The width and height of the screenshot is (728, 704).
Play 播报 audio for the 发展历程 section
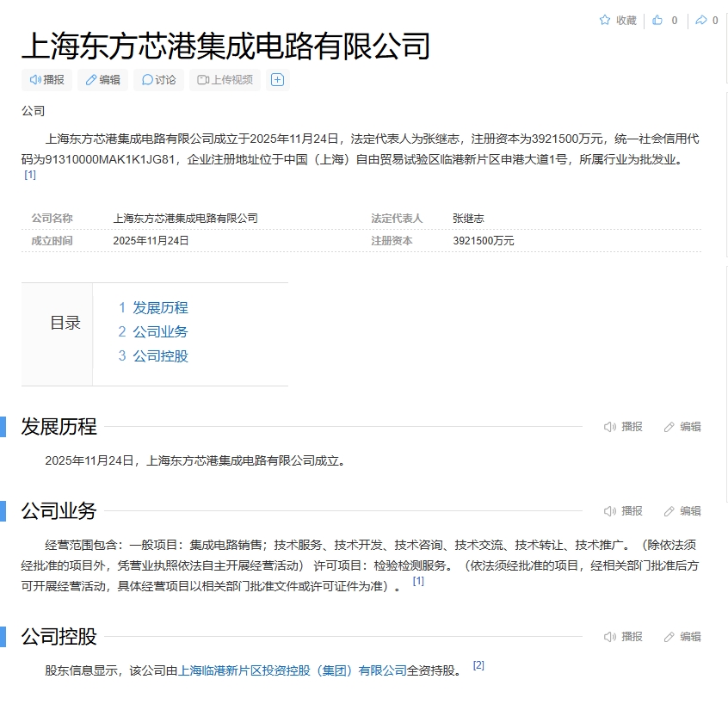(624, 427)
